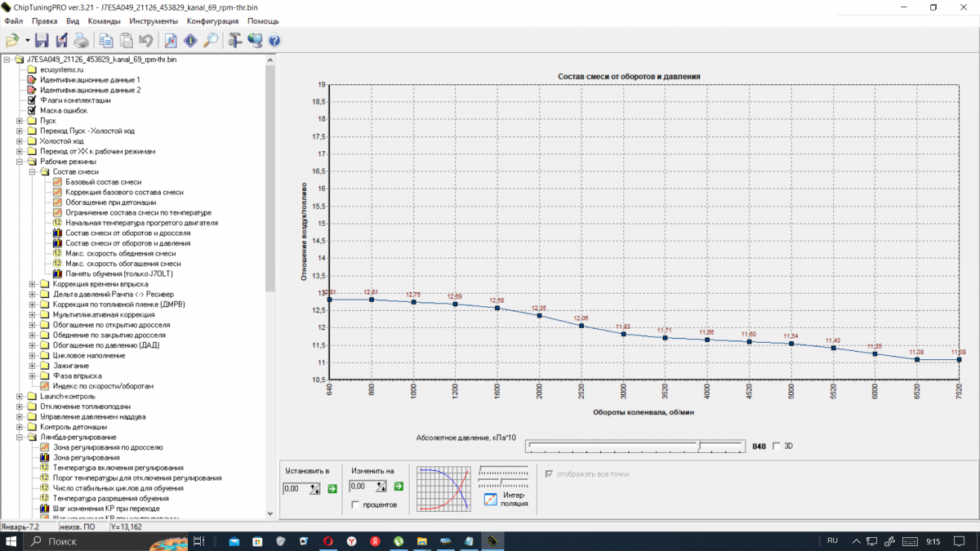Apply 'Установить в' value with green arrow

[x=332, y=488]
